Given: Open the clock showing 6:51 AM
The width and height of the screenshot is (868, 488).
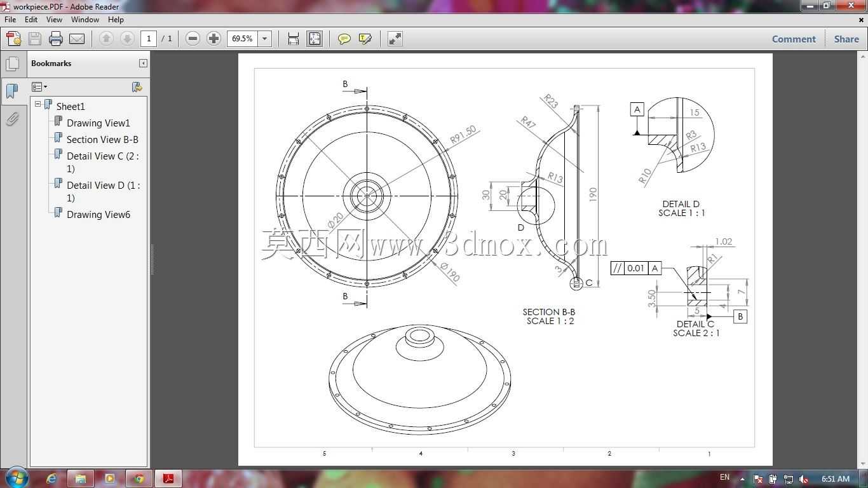Looking at the screenshot, I should tap(835, 478).
